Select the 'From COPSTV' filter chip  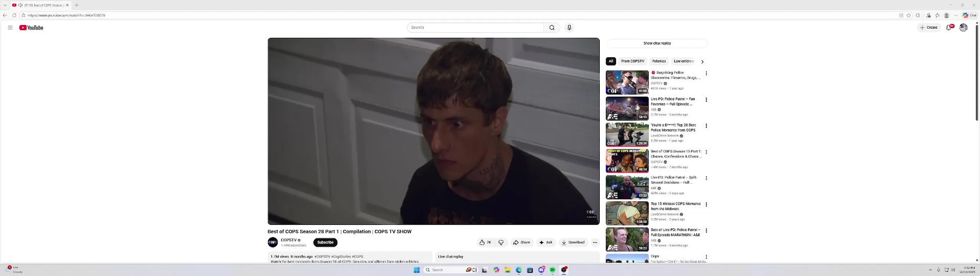pyautogui.click(x=632, y=61)
